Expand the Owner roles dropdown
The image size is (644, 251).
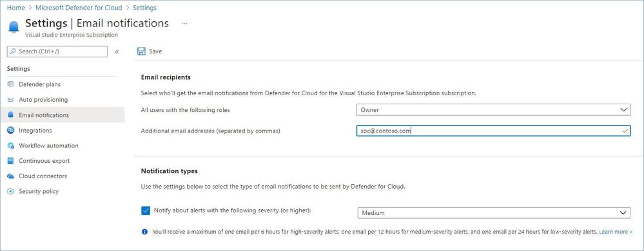click(x=493, y=110)
